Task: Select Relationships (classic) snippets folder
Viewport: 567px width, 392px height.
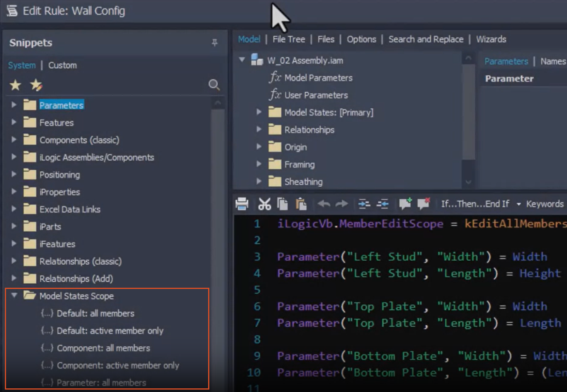Action: [80, 261]
